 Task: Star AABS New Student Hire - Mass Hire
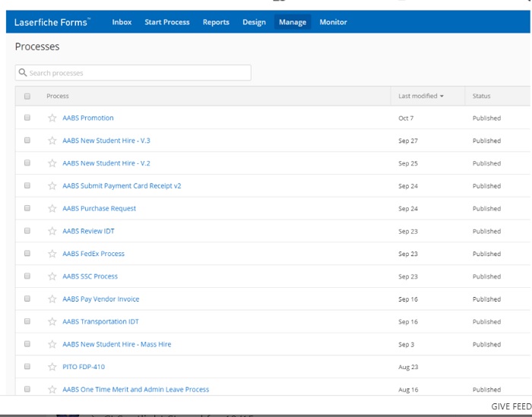pos(52,344)
